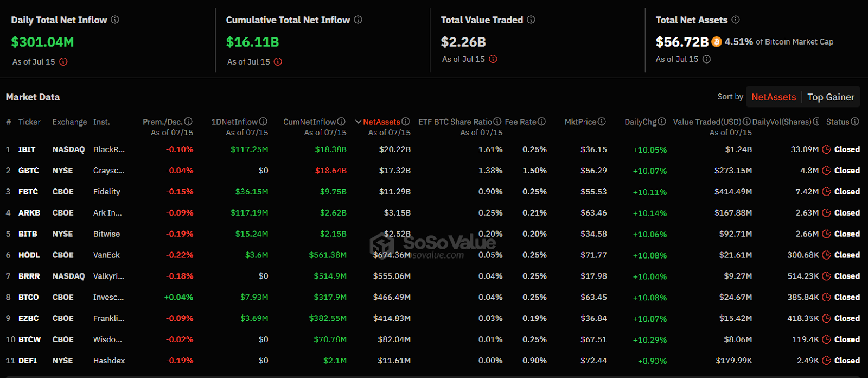868x378 pixels.
Task: Open the BTCO ticker link
Action: [x=29, y=297]
